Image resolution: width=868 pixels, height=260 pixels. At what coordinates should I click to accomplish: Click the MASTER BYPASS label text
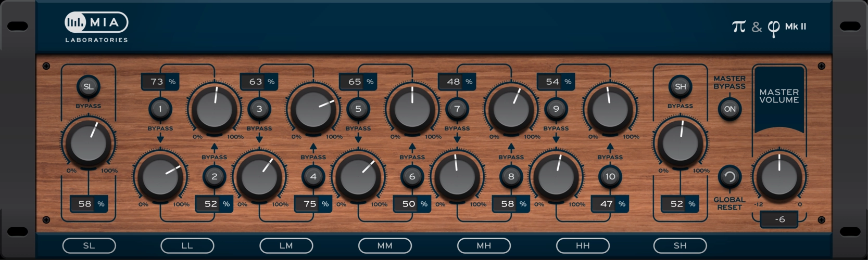(729, 82)
